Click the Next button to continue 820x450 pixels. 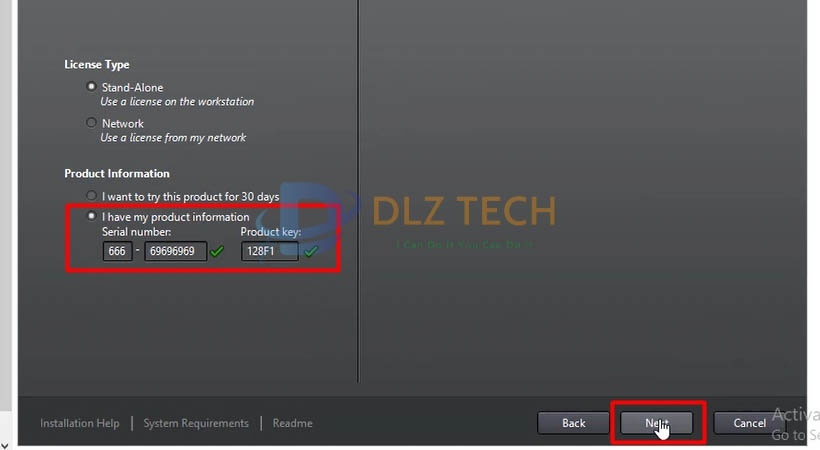point(657,423)
